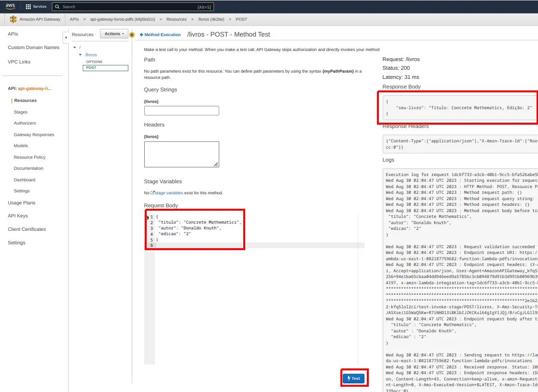The height and width of the screenshot is (392, 538).
Task: Collapse the /livros tree node
Action: coord(81,54)
